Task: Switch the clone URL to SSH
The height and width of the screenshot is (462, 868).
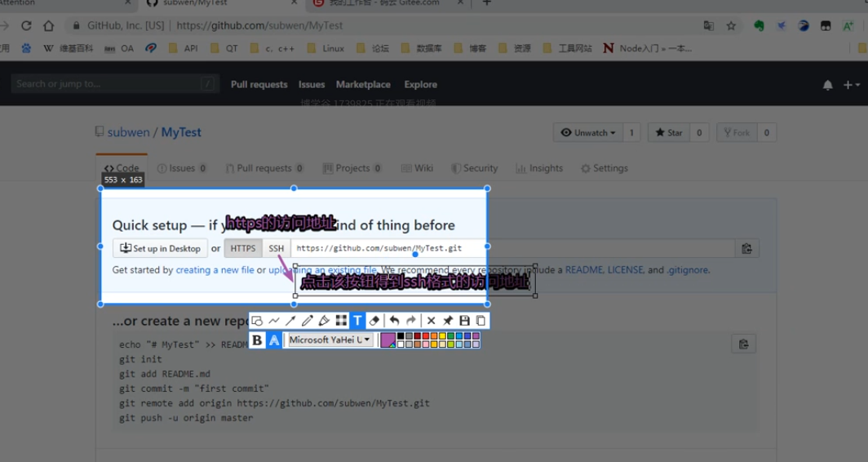Action: [x=277, y=248]
